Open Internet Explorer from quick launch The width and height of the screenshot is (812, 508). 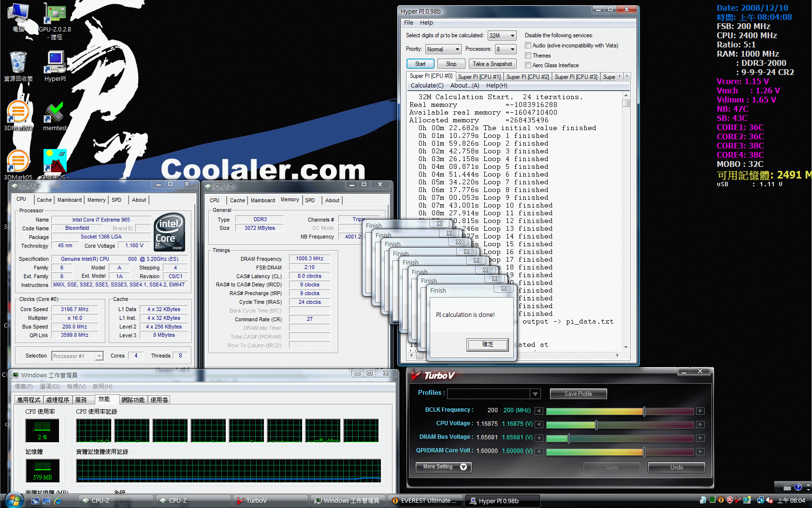pyautogui.click(x=58, y=501)
